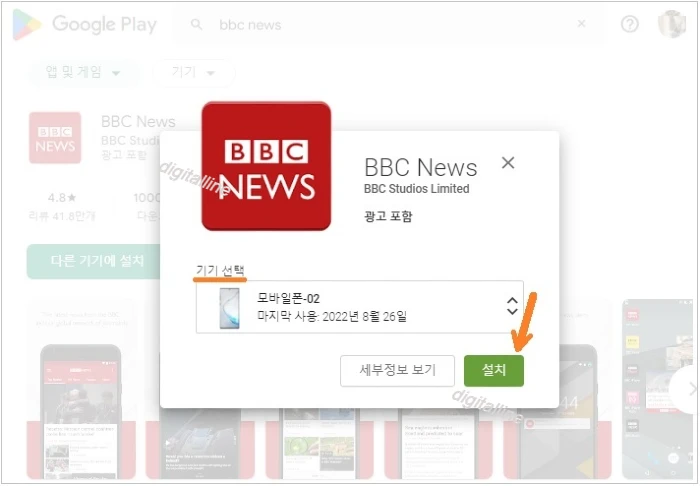The image size is (700, 486).
Task: Click the search magnifier icon in background
Action: pyautogui.click(x=196, y=24)
